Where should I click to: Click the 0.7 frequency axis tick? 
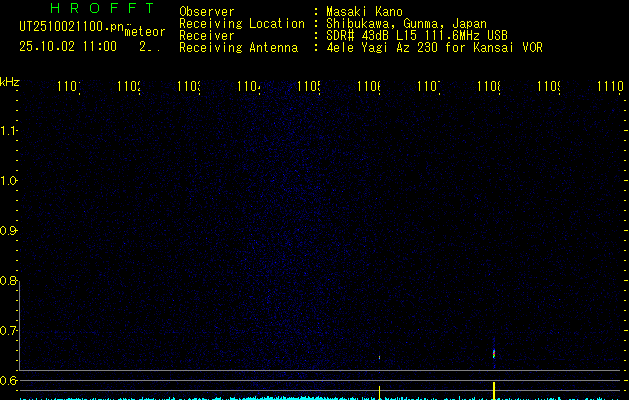[9, 331]
